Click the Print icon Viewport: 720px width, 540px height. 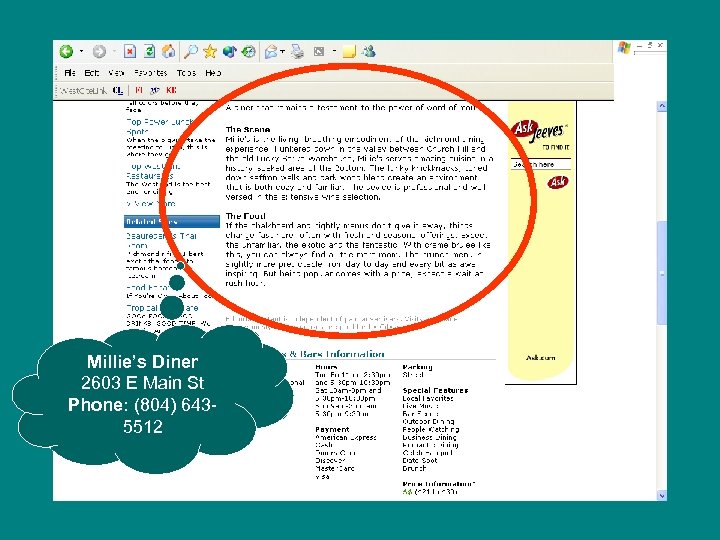pos(298,51)
